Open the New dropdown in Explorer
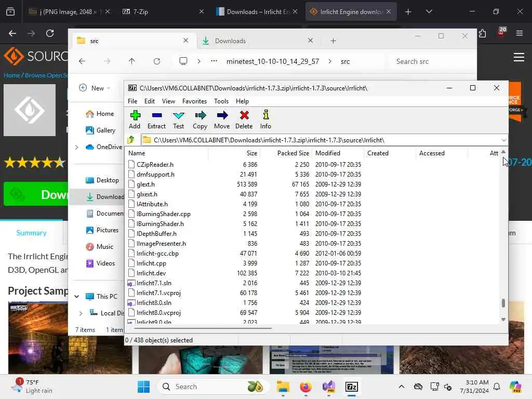This screenshot has width=532, height=399. click(x=95, y=88)
